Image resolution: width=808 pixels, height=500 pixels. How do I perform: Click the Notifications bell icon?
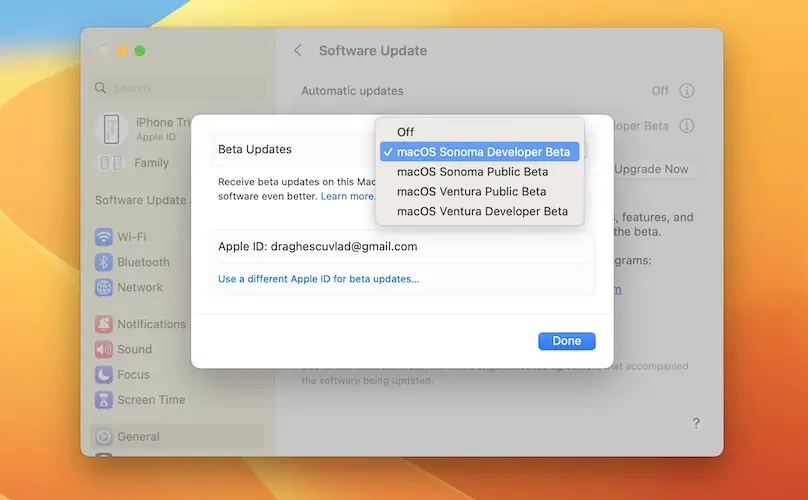[x=104, y=324]
